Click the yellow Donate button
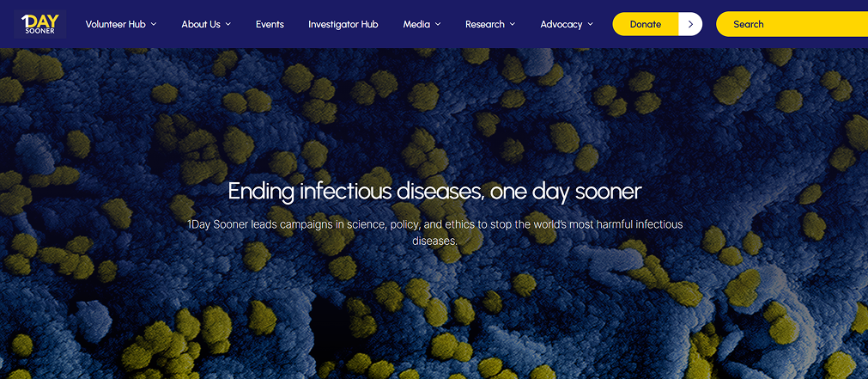This screenshot has width=868, height=379. pyautogui.click(x=646, y=24)
